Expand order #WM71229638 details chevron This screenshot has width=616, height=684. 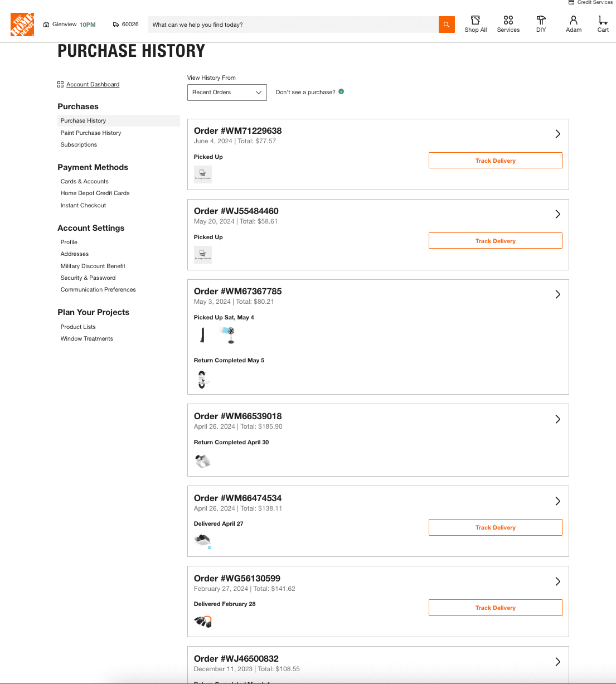557,134
